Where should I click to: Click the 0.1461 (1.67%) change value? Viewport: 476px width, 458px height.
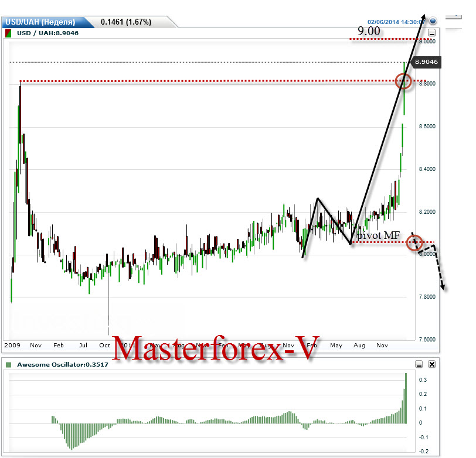(126, 22)
